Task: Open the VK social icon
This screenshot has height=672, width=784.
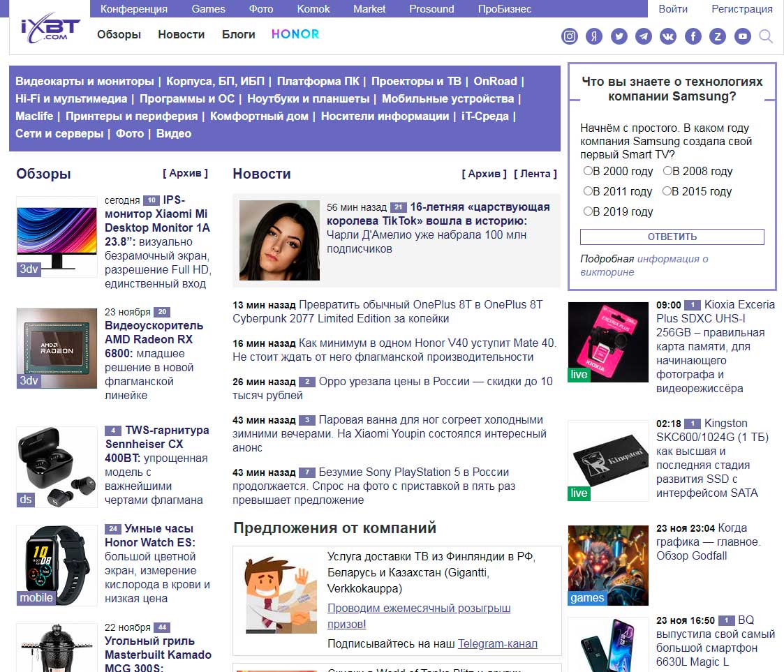Action: pos(668,36)
